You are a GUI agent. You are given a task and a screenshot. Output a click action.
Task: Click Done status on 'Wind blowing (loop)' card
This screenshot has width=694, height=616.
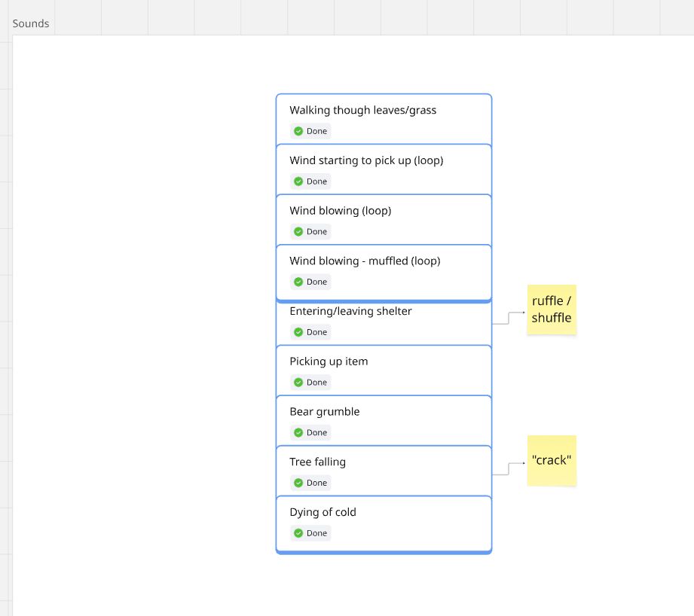pyautogui.click(x=310, y=232)
